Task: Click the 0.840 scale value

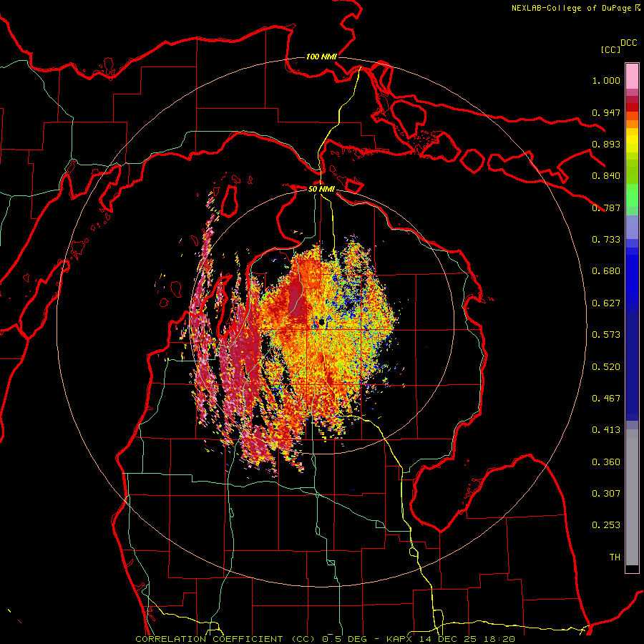Action: pyautogui.click(x=606, y=176)
